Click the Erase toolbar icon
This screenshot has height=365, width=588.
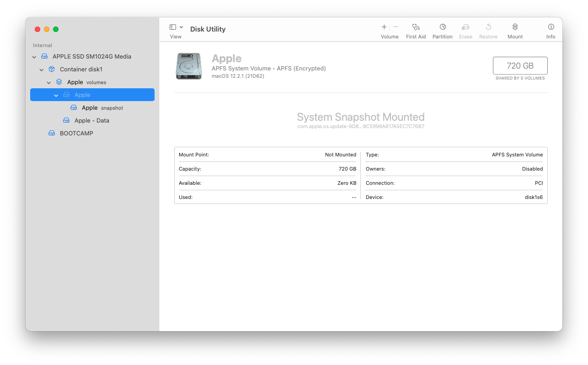(465, 27)
